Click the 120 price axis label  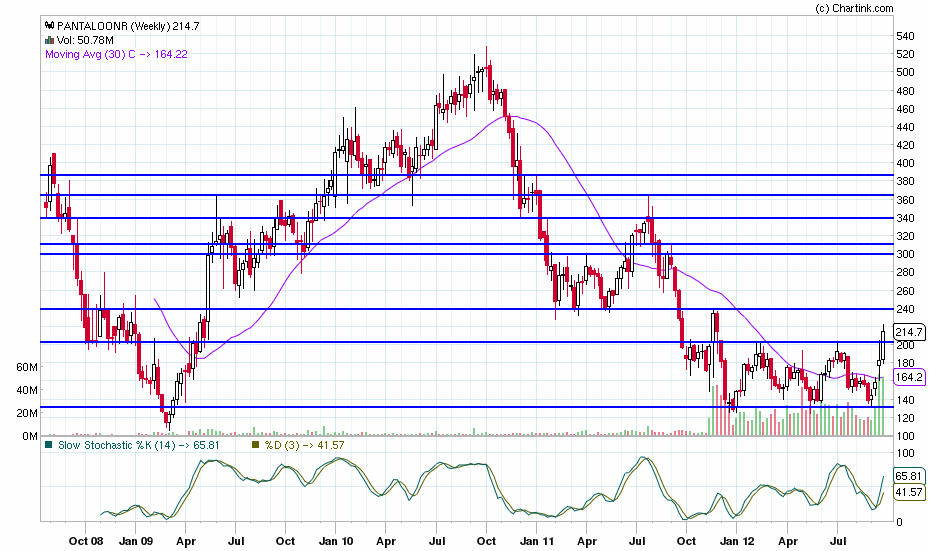[906, 418]
